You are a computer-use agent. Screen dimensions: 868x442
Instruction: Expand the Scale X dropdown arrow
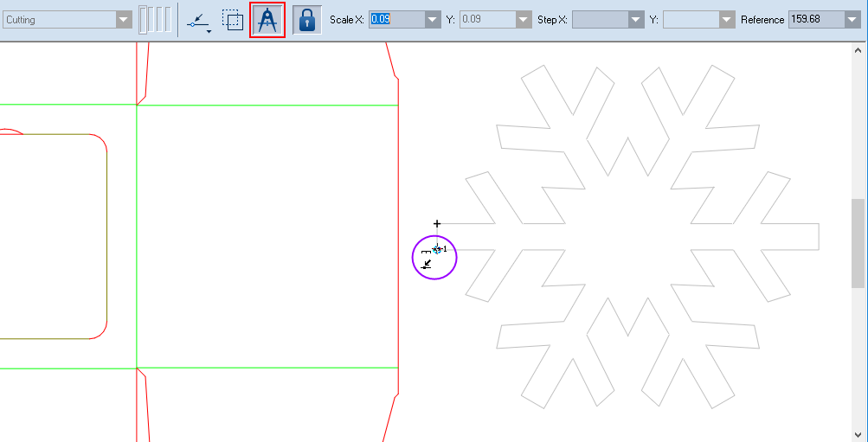coord(433,20)
